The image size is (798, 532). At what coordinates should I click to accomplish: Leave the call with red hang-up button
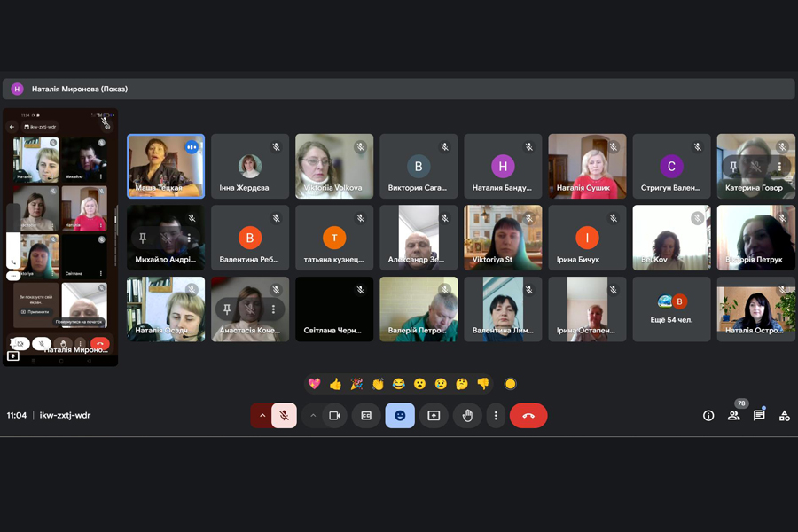(x=528, y=416)
